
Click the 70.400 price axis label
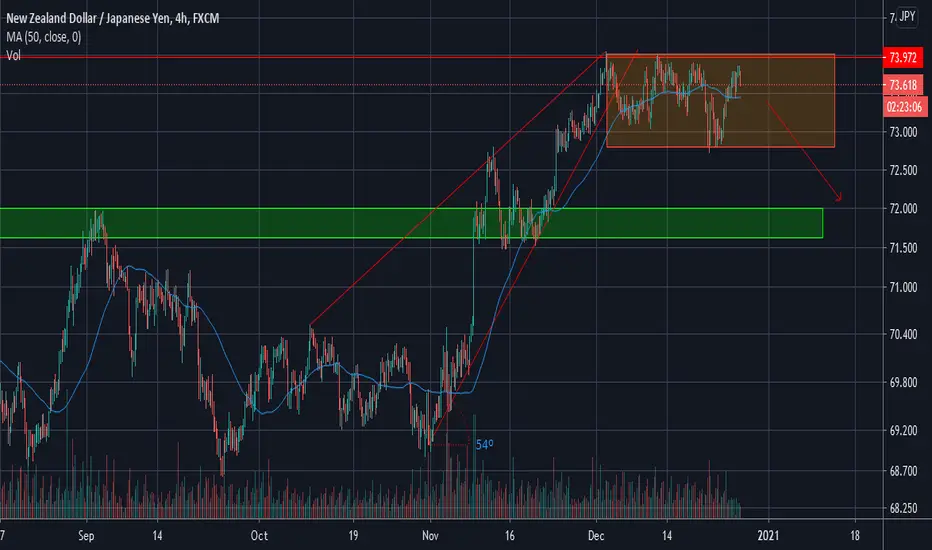coord(903,334)
